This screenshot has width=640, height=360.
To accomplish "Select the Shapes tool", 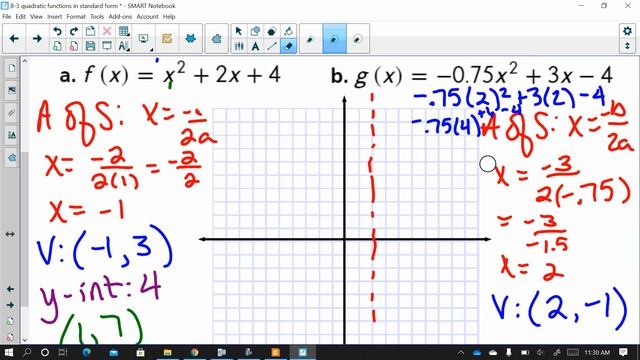I will point(256,31).
